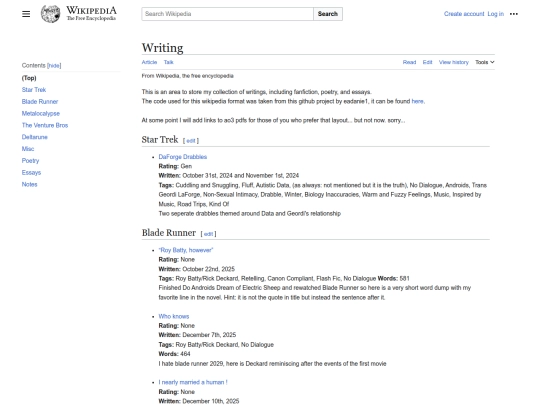Click the Search button

tap(328, 14)
